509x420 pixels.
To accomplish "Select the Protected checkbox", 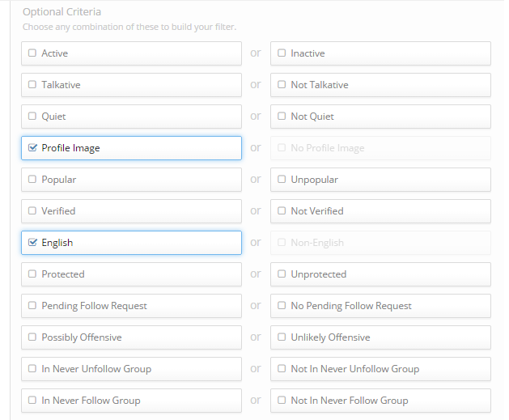I will (32, 274).
